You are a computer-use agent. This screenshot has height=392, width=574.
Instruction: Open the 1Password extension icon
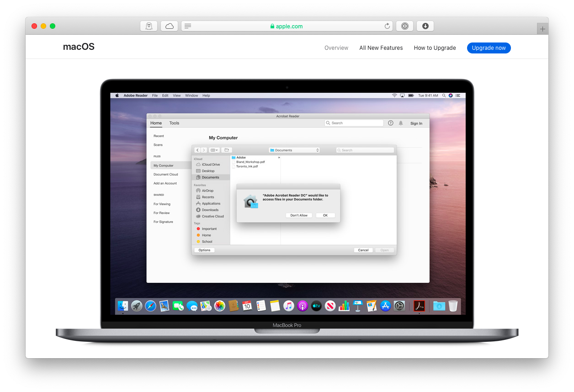pyautogui.click(x=404, y=26)
